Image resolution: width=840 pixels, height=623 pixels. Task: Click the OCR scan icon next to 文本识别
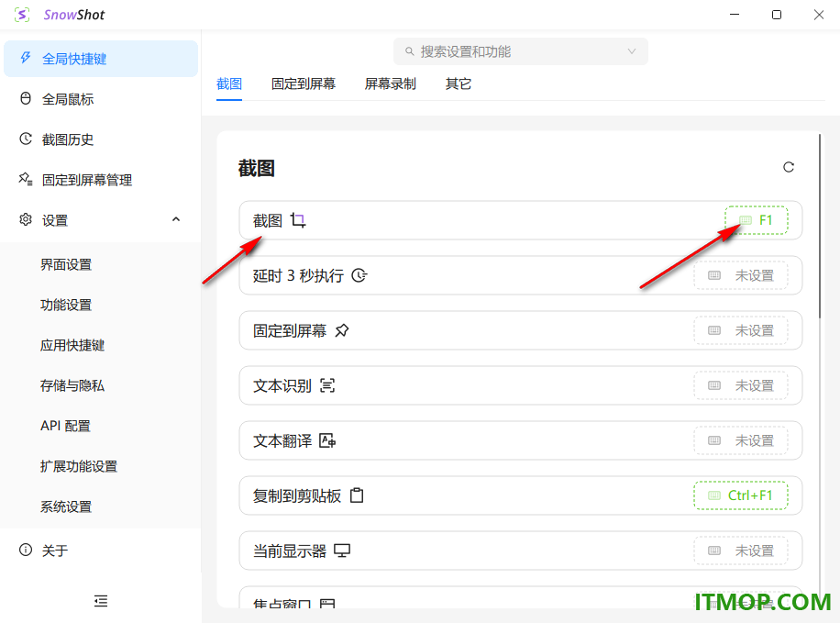(327, 385)
